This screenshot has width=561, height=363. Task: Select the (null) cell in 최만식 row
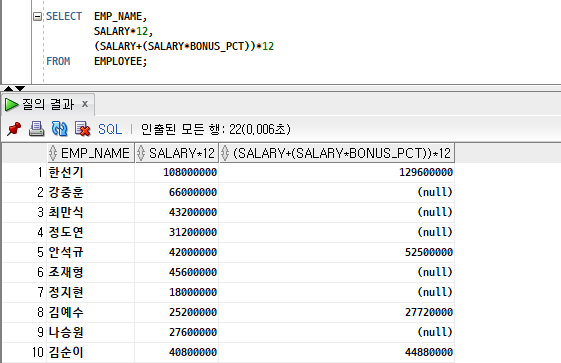click(337, 212)
